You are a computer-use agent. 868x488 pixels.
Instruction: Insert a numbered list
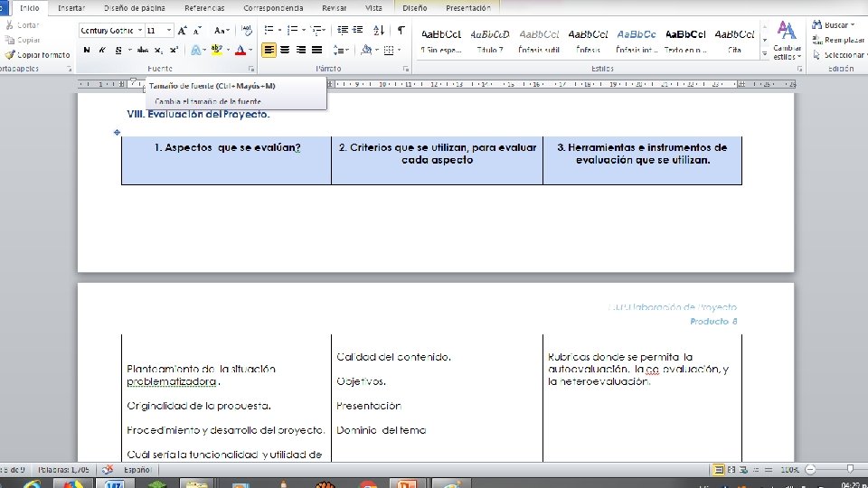click(x=293, y=30)
